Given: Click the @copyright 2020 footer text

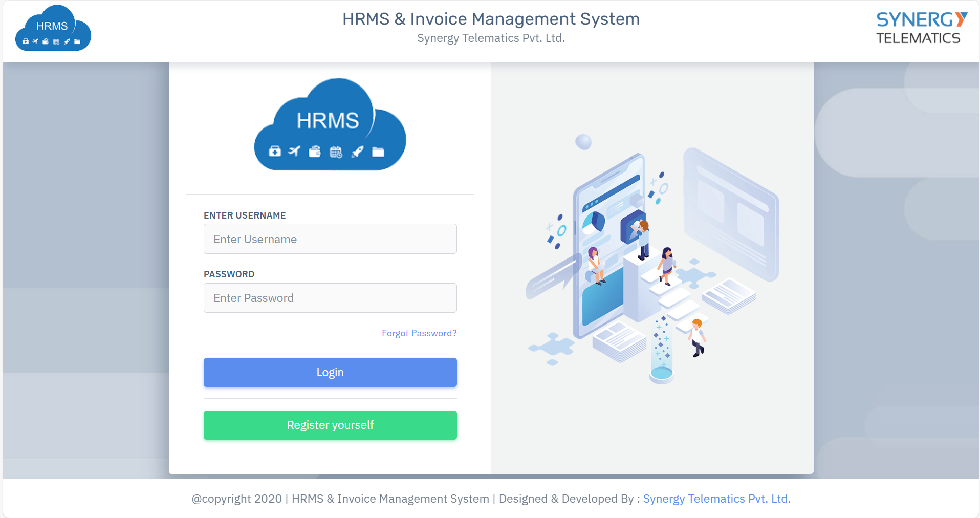Looking at the screenshot, I should click(x=236, y=499).
